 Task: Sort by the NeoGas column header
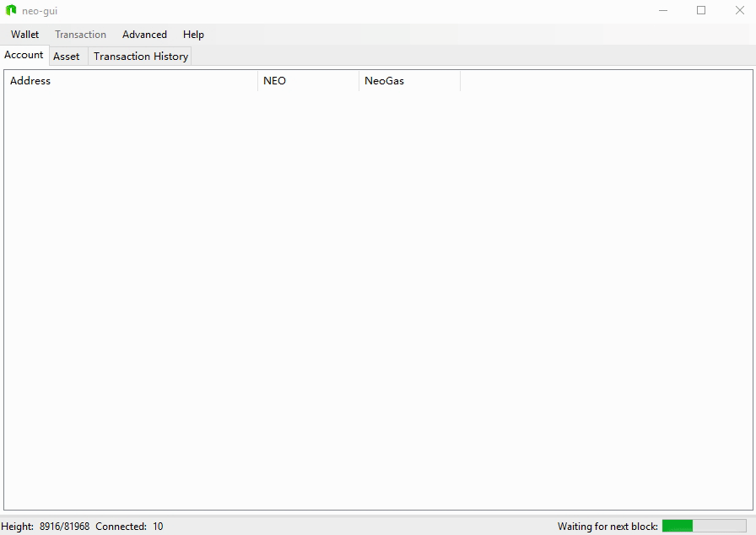pos(410,80)
